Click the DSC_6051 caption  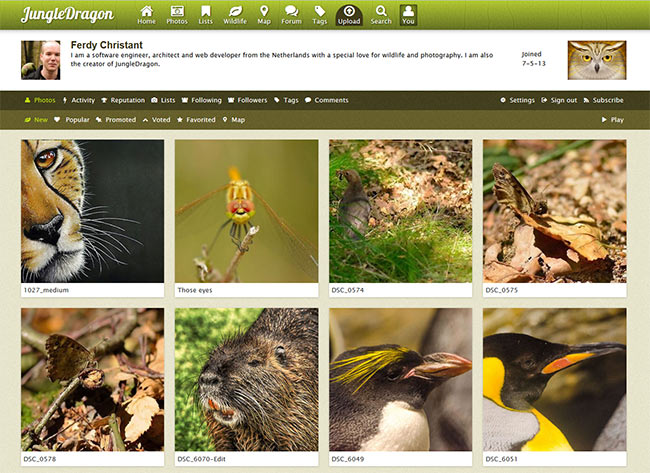point(502,459)
